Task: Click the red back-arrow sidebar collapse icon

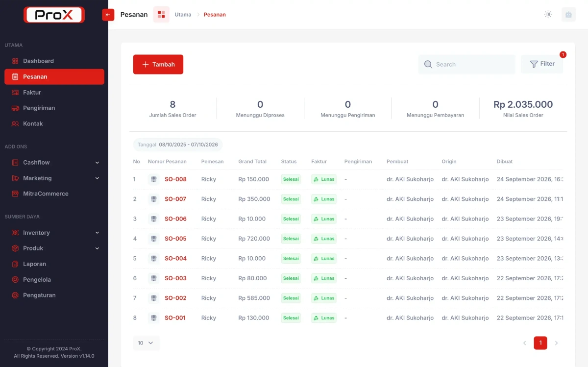Action: click(108, 15)
